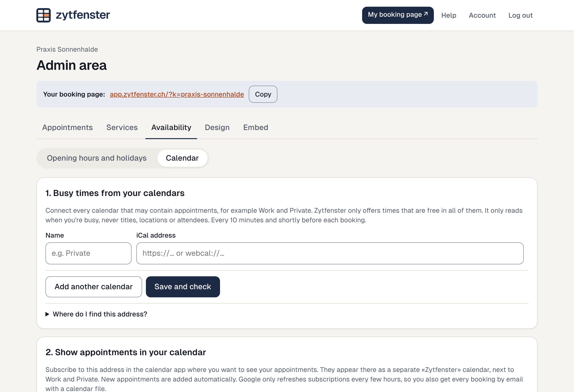Screen dimensions: 574x392
Task: Open the Design tab
Action: [x=217, y=127]
